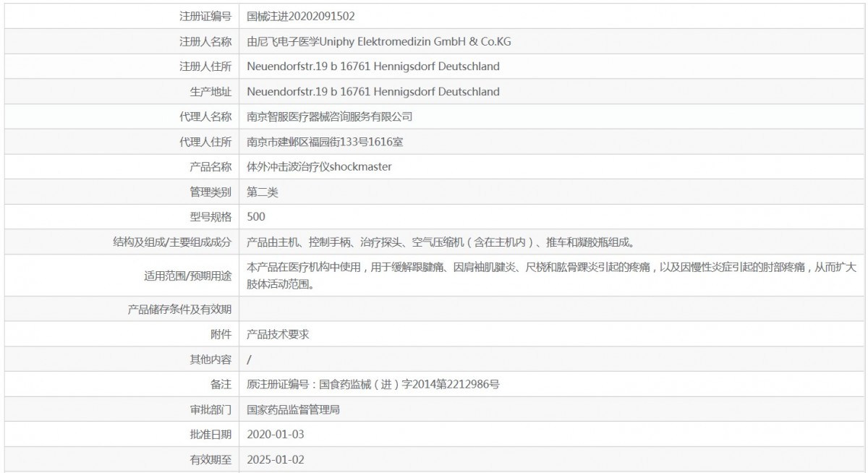Click the label 其他内容
The image size is (868, 473).
click(210, 359)
